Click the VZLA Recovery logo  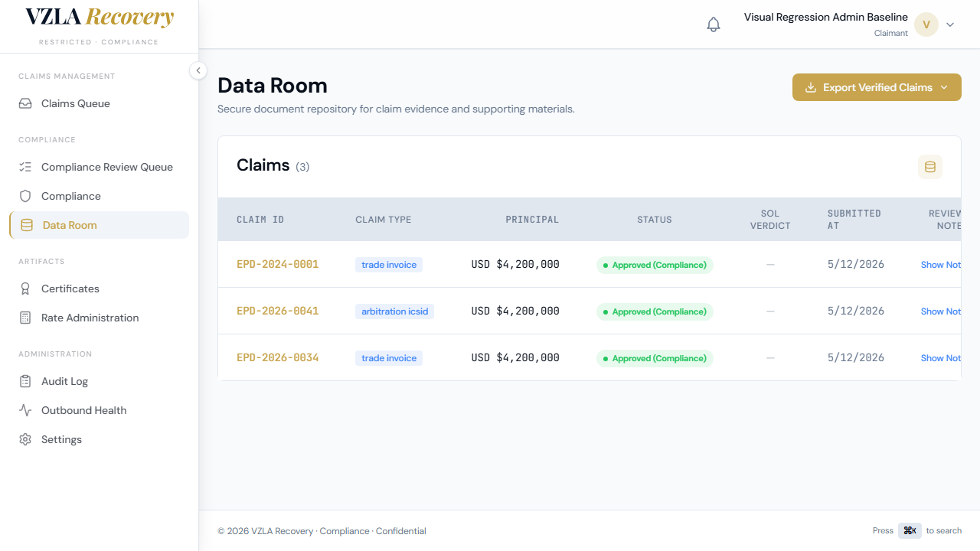click(x=99, y=17)
